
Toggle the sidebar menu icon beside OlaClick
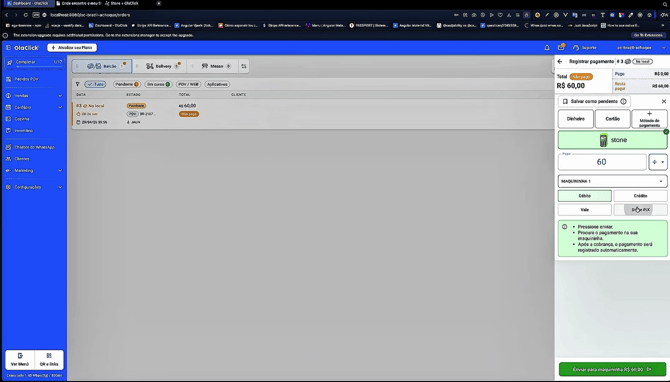[8, 47]
